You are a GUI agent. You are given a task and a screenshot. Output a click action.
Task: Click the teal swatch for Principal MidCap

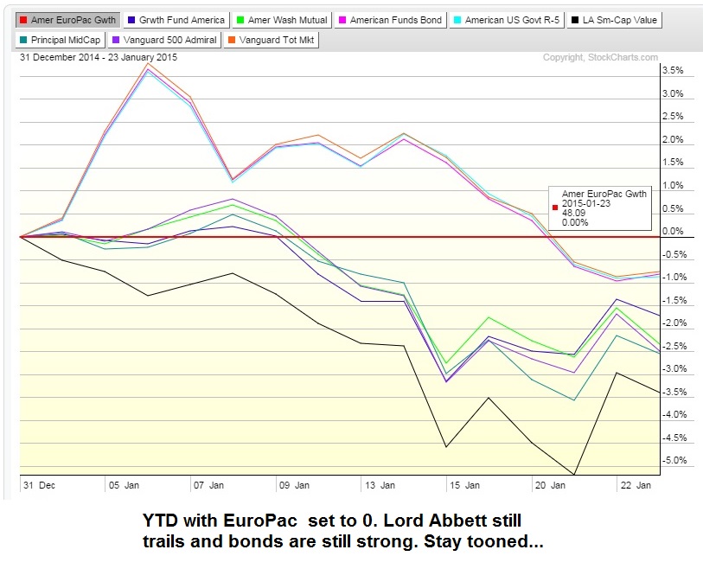tap(23, 40)
